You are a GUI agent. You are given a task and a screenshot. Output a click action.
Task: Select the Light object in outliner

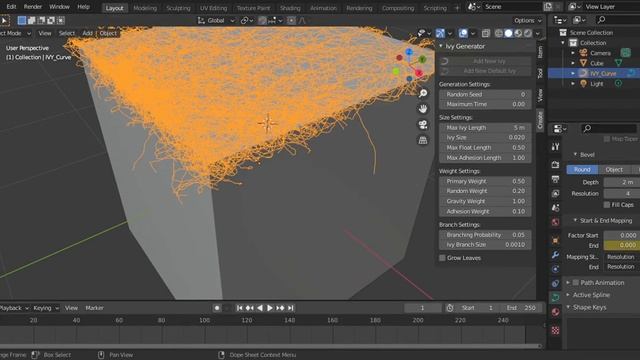(596, 84)
